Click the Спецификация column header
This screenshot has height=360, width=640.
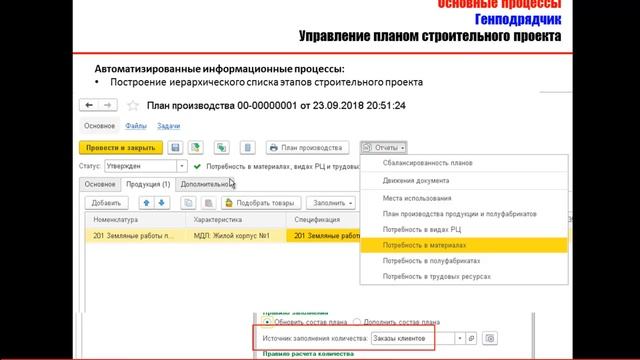pyautogui.click(x=323, y=220)
